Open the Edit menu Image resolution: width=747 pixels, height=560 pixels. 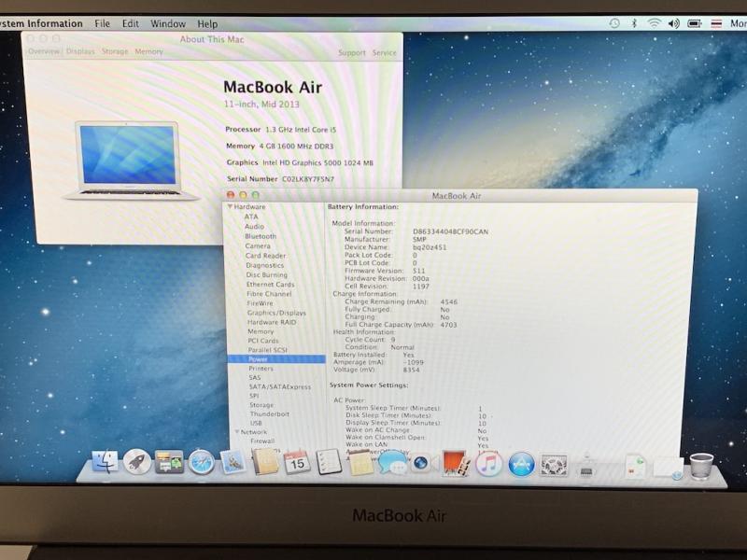coord(130,23)
